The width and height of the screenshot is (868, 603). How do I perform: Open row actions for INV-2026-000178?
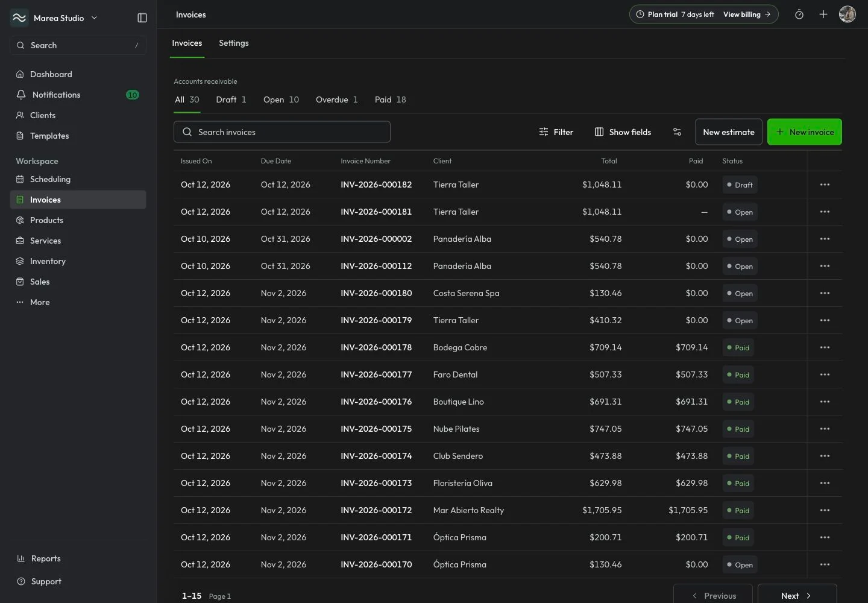(x=825, y=347)
